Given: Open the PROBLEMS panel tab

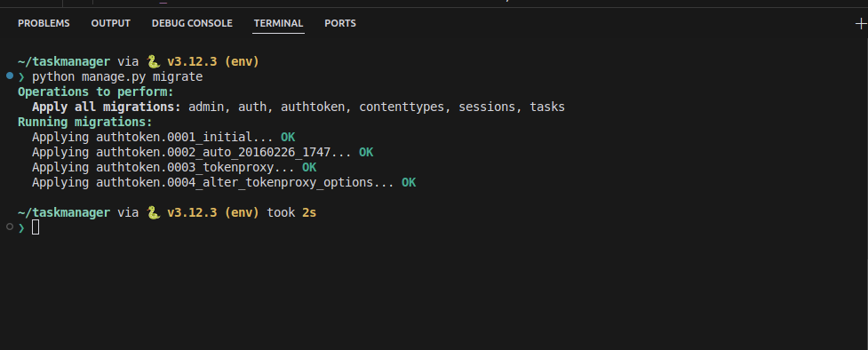Looking at the screenshot, I should point(44,23).
